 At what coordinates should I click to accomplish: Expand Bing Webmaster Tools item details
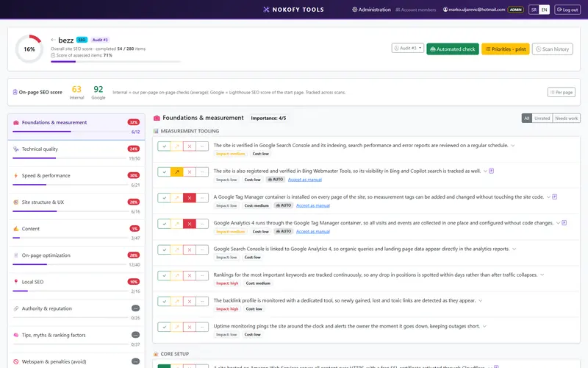coord(485,171)
